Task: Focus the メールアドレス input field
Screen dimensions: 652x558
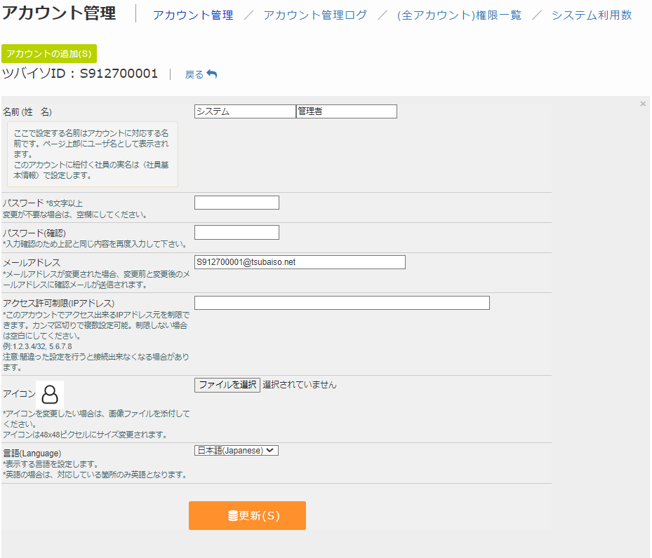Action: coord(300,262)
